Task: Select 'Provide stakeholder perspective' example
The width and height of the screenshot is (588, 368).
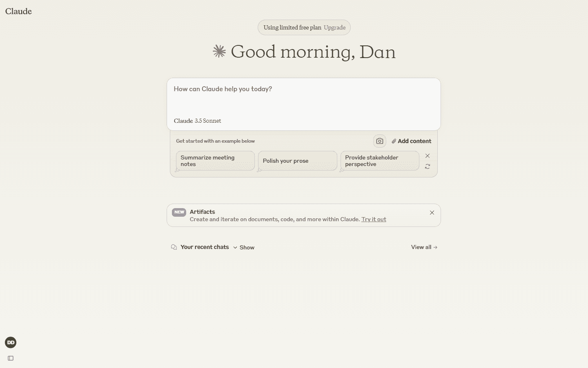Action: (x=380, y=161)
